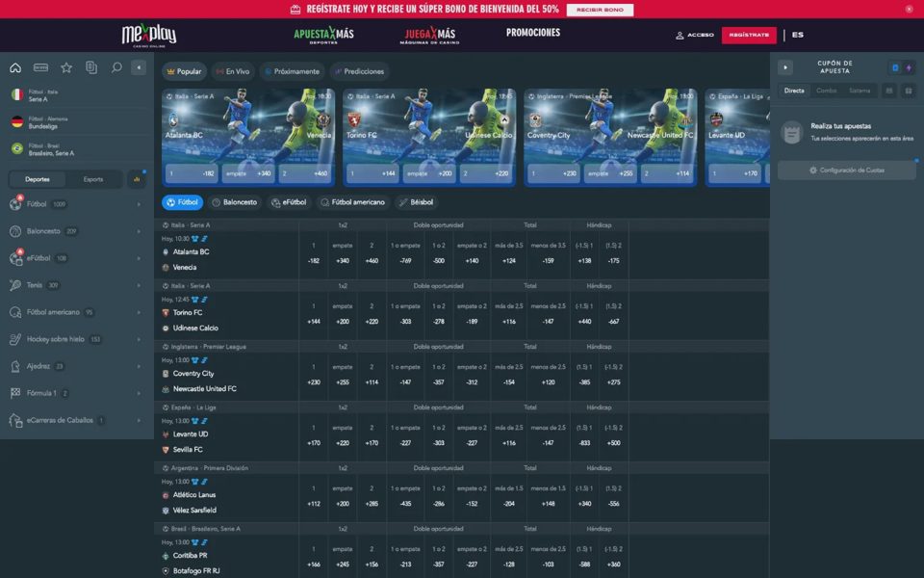Open the MexPlay logo home link
Viewport: 924px width, 578px height.
149,35
